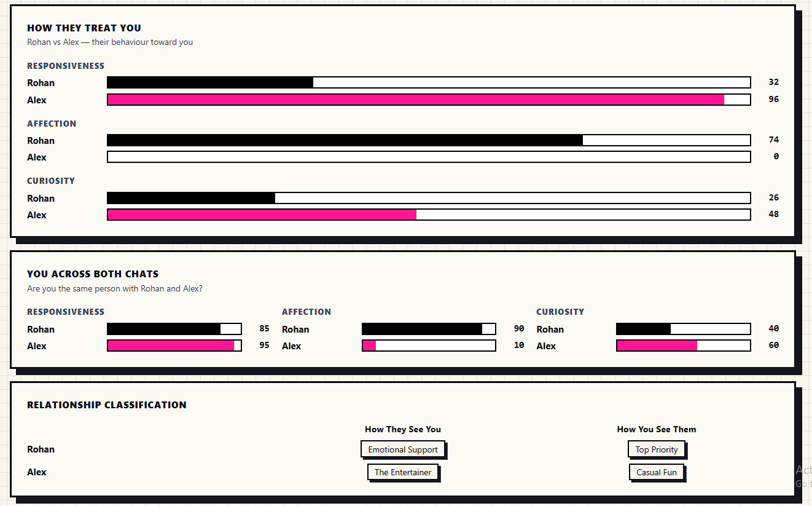Click the "How You See Them" column header
The width and height of the screenshot is (812, 506).
coord(656,429)
